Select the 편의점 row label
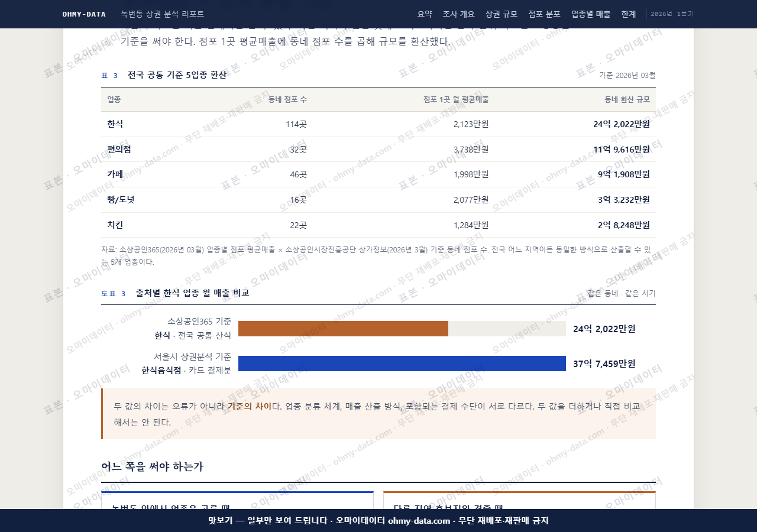 119,150
